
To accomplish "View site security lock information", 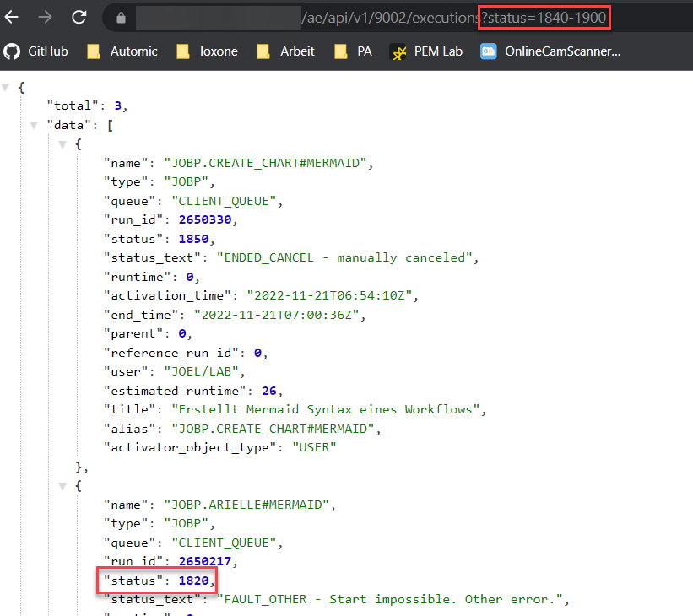I will (121, 18).
